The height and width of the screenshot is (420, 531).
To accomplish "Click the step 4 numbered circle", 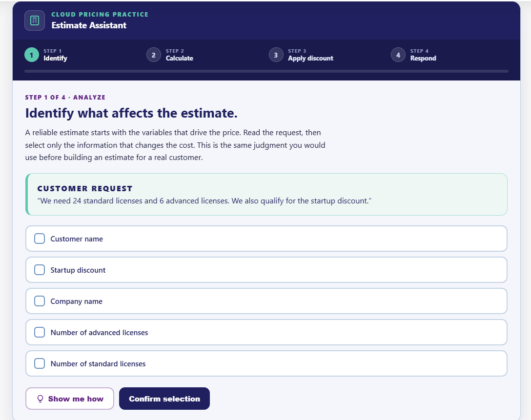I will coord(398,55).
